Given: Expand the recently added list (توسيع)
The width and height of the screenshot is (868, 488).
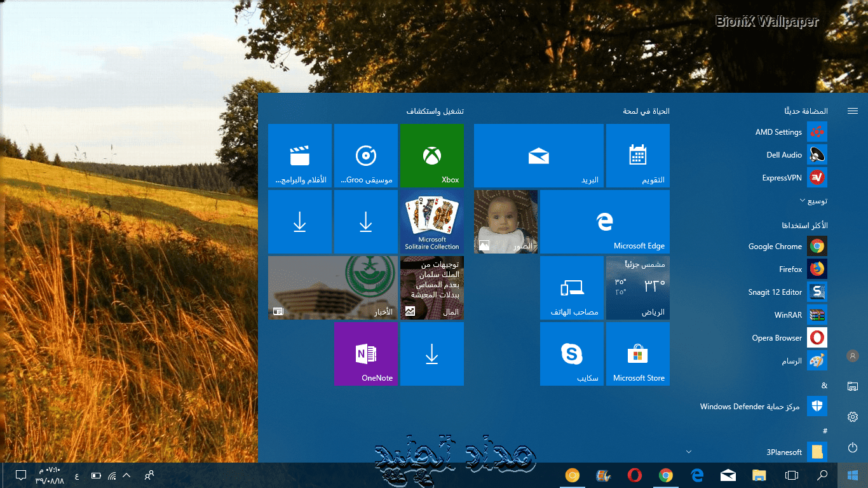Looking at the screenshot, I should pyautogui.click(x=813, y=201).
